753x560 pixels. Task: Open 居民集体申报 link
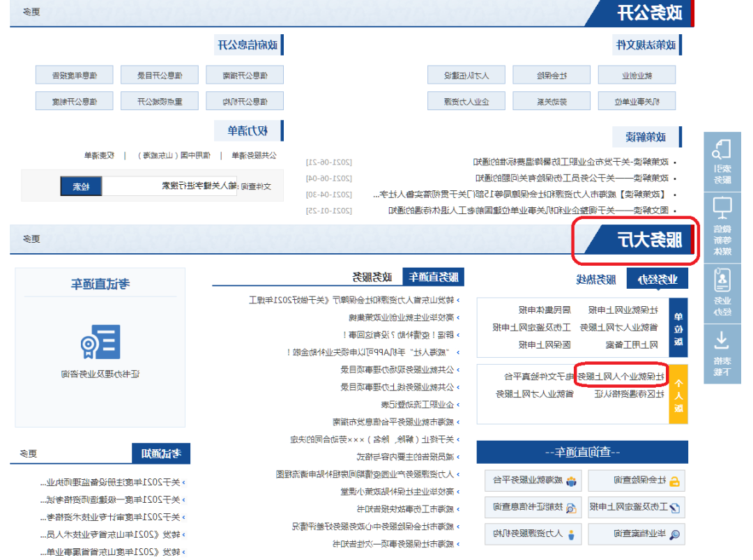(x=545, y=310)
